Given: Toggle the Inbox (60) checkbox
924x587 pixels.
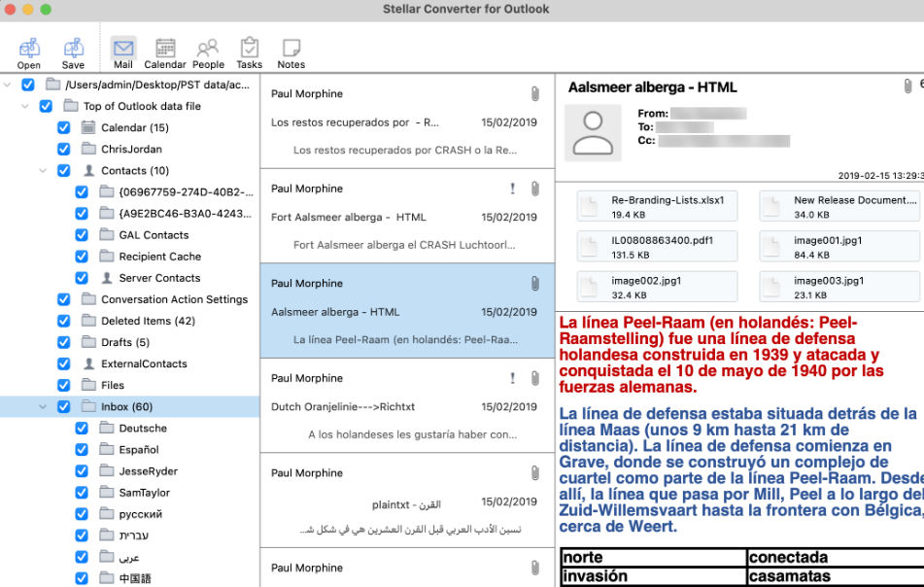Looking at the screenshot, I should 64,406.
